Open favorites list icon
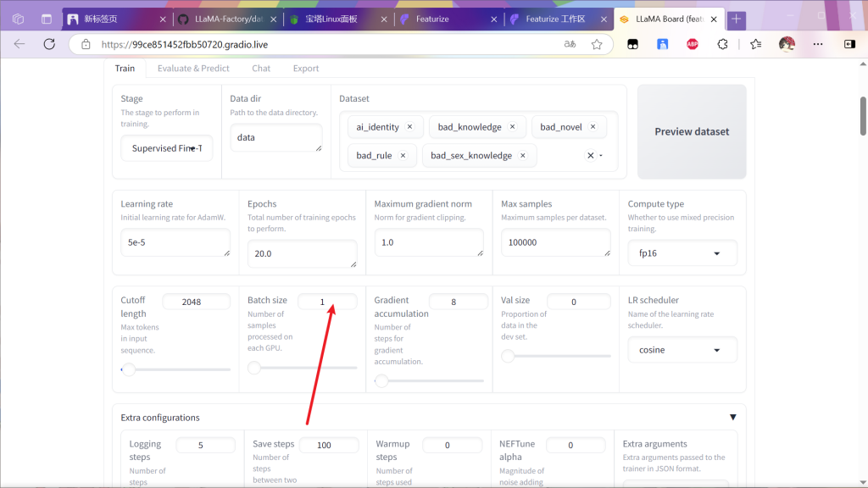The height and width of the screenshot is (488, 868). pyautogui.click(x=755, y=44)
